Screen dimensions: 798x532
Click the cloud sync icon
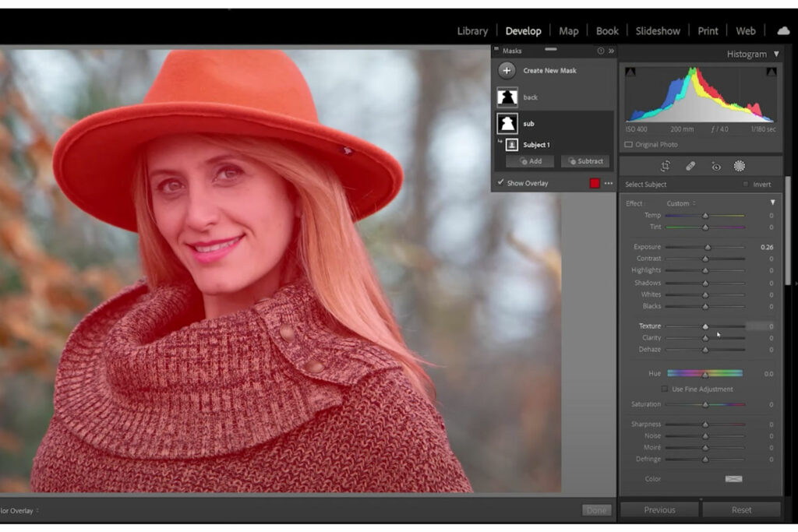[x=782, y=31]
